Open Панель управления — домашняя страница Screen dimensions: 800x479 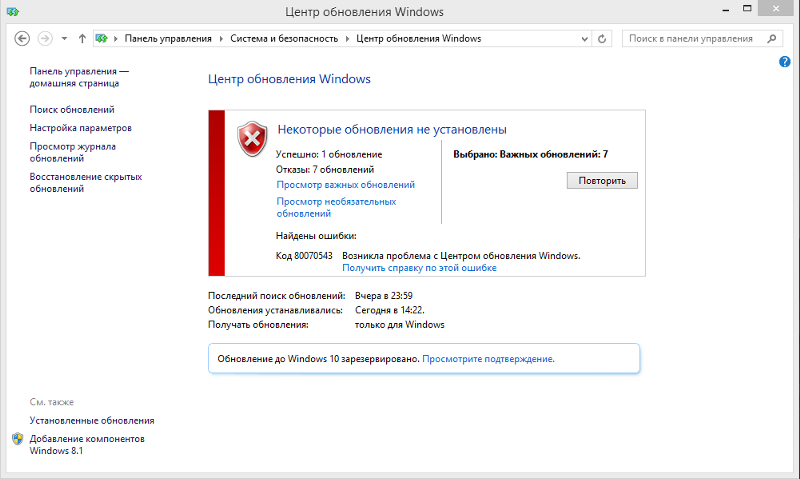(x=79, y=77)
